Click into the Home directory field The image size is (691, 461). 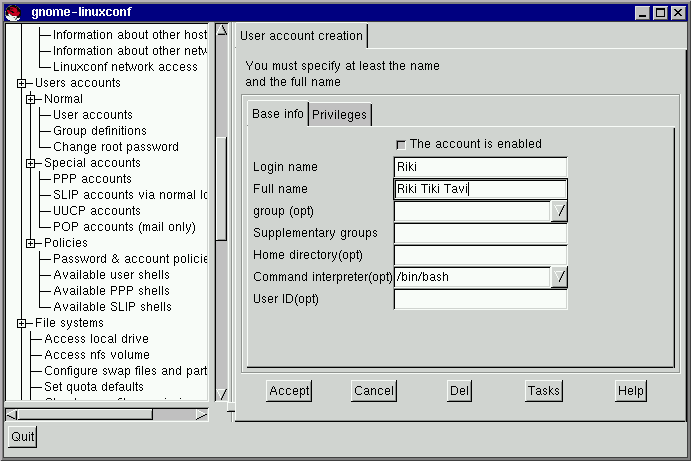pos(480,255)
